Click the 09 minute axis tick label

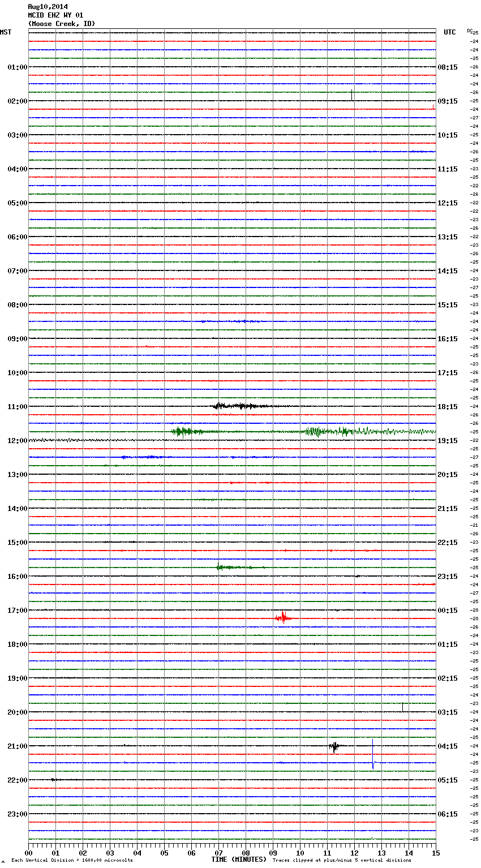(x=273, y=853)
